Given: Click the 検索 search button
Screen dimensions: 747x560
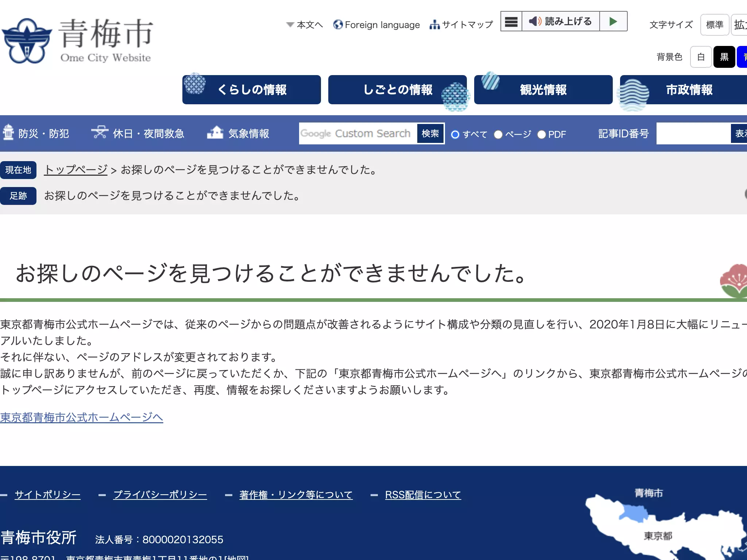Looking at the screenshot, I should pyautogui.click(x=430, y=133).
